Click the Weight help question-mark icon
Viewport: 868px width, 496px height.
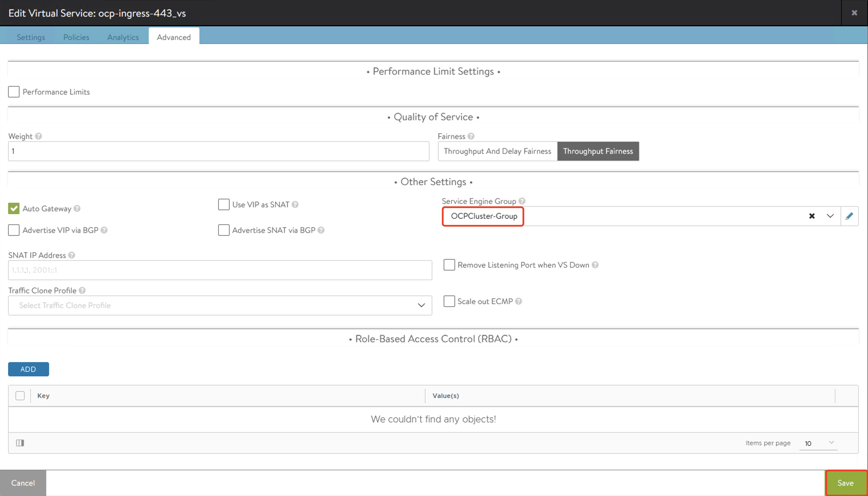point(38,136)
